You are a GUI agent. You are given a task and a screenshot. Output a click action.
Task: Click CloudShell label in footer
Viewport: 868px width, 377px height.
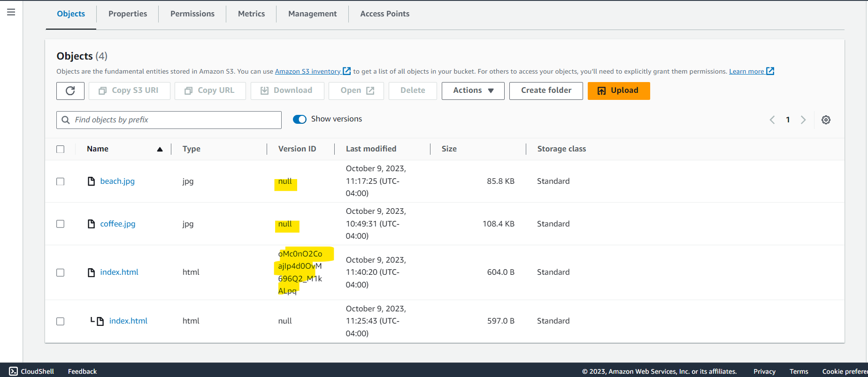click(38, 371)
